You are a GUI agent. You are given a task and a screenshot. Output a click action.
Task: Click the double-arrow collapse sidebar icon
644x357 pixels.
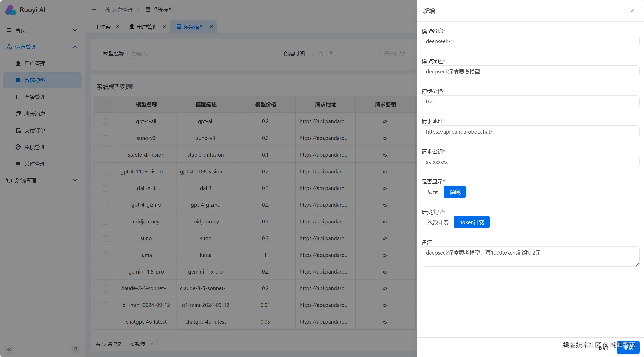[x=9, y=350]
